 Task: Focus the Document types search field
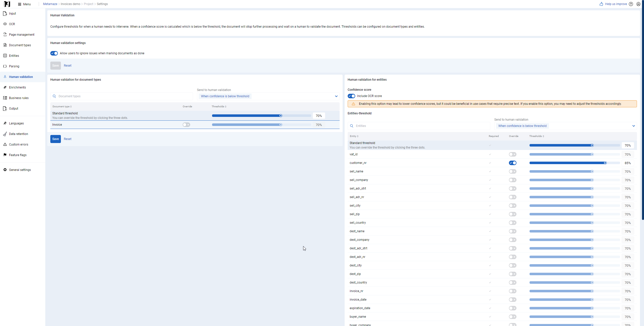tap(122, 96)
